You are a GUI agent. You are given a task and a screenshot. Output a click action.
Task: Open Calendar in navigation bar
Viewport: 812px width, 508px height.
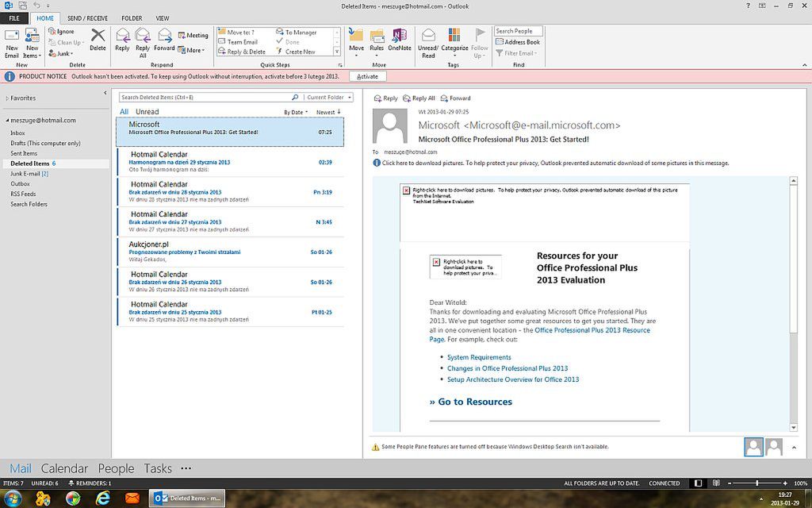tap(64, 468)
